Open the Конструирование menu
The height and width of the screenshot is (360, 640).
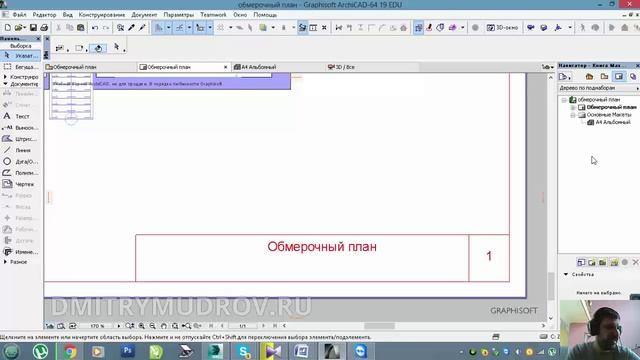point(102,15)
